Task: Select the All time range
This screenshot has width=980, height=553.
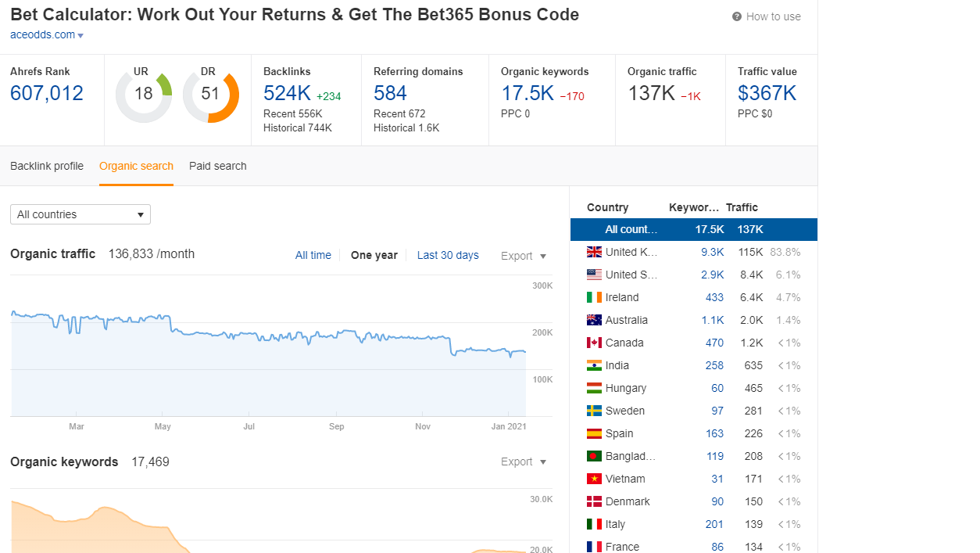Action: [313, 255]
